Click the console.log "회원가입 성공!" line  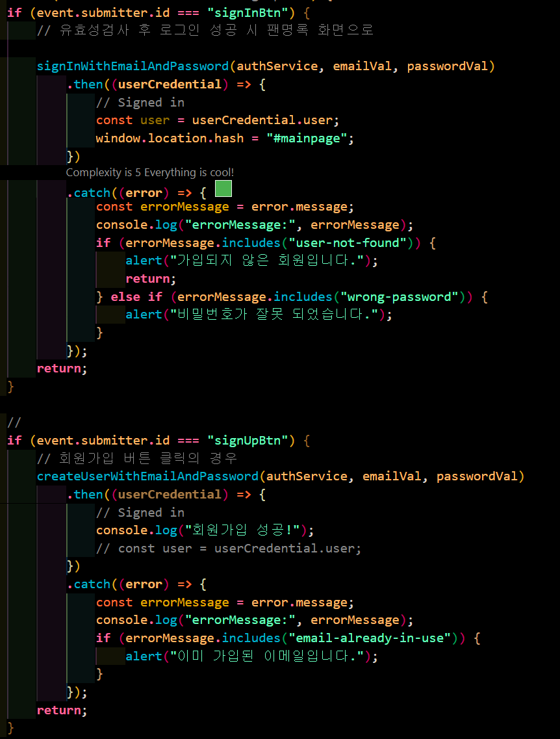coord(205,530)
